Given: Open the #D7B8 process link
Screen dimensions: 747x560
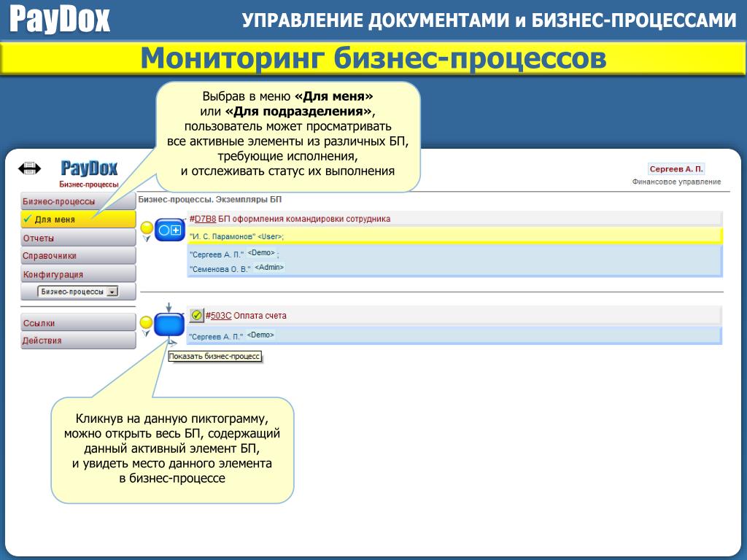Looking at the screenshot, I should 205,219.
